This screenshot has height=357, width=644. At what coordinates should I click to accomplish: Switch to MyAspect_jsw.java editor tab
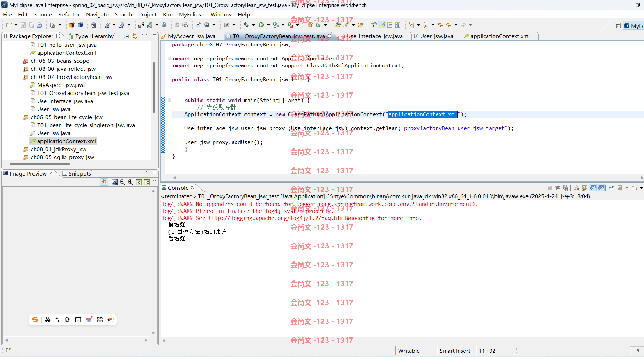pos(191,36)
